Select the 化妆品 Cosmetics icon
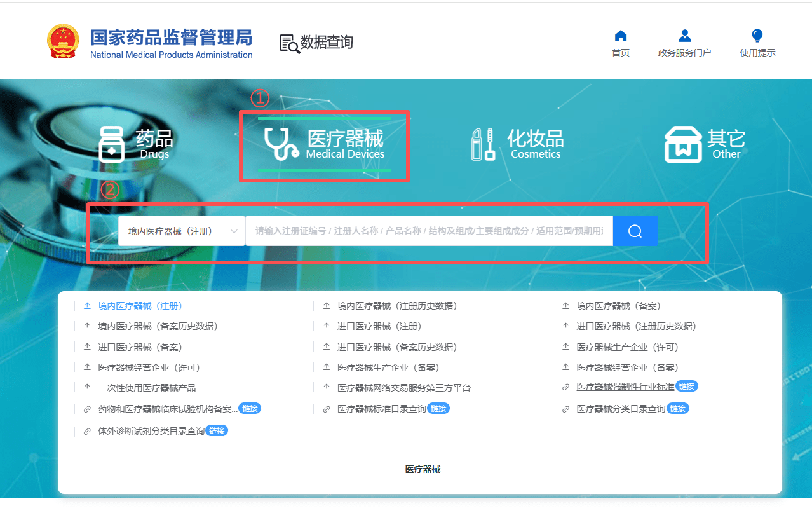This screenshot has height=520, width=812. [x=483, y=144]
